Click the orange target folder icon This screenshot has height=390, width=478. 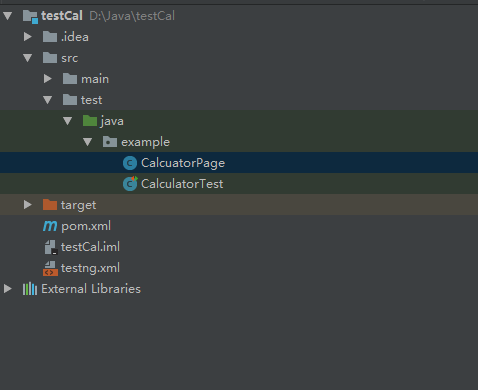(50, 205)
